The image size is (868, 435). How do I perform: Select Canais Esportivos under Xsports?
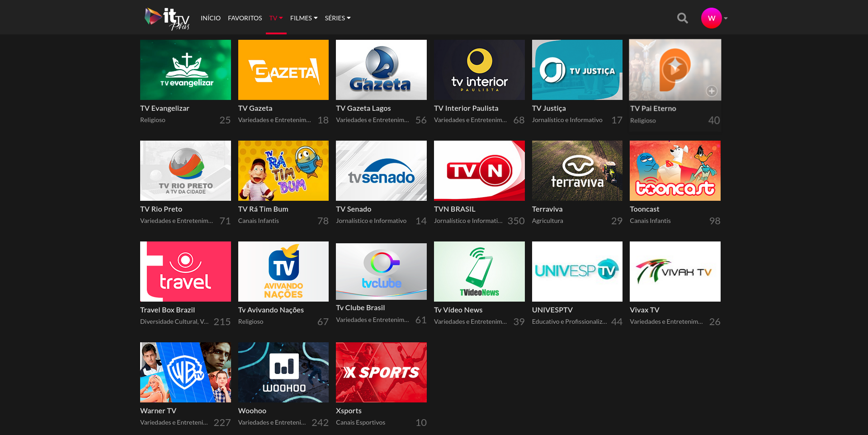pyautogui.click(x=360, y=423)
